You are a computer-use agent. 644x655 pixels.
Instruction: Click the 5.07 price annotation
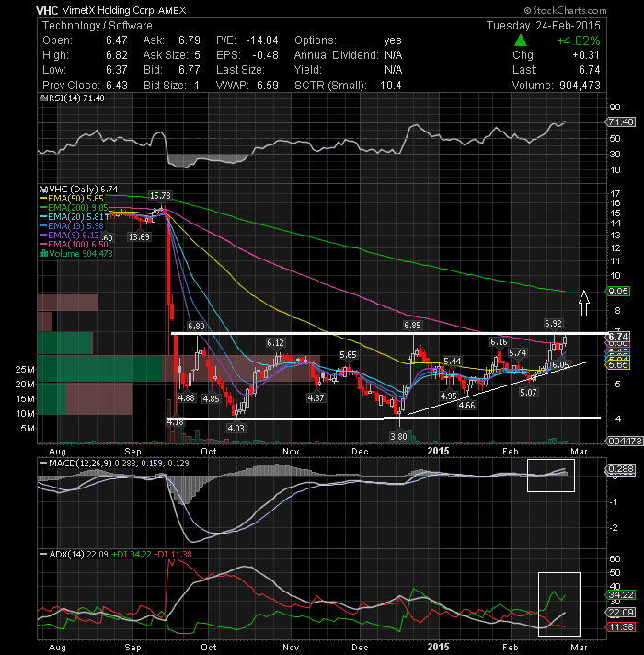528,392
